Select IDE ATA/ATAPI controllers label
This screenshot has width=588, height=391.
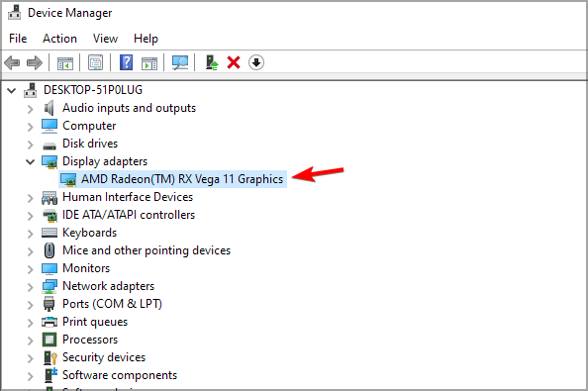pyautogui.click(x=129, y=215)
